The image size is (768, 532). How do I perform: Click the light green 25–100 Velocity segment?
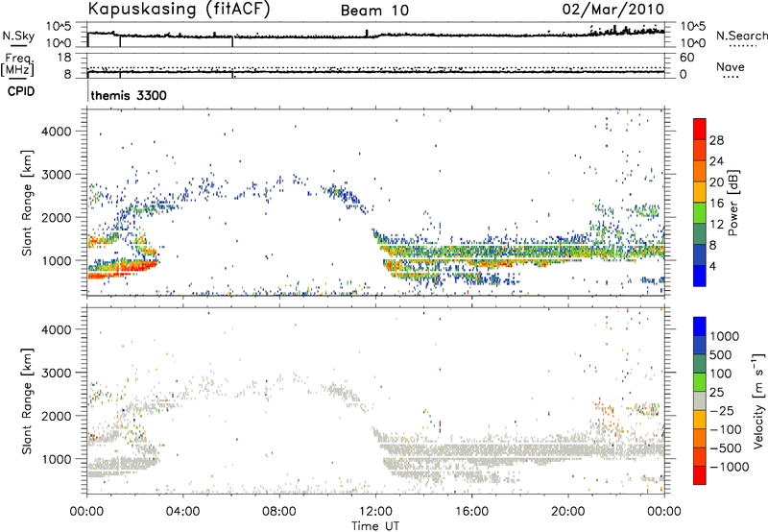click(x=700, y=382)
